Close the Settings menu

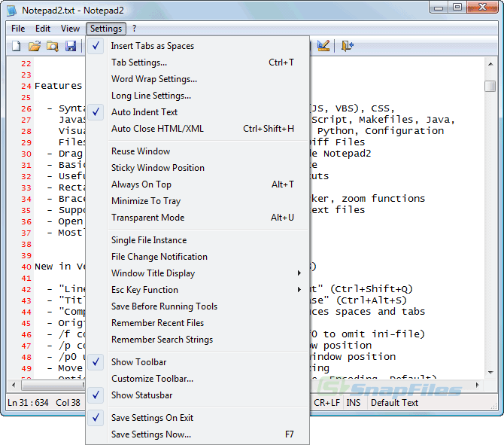[106, 29]
